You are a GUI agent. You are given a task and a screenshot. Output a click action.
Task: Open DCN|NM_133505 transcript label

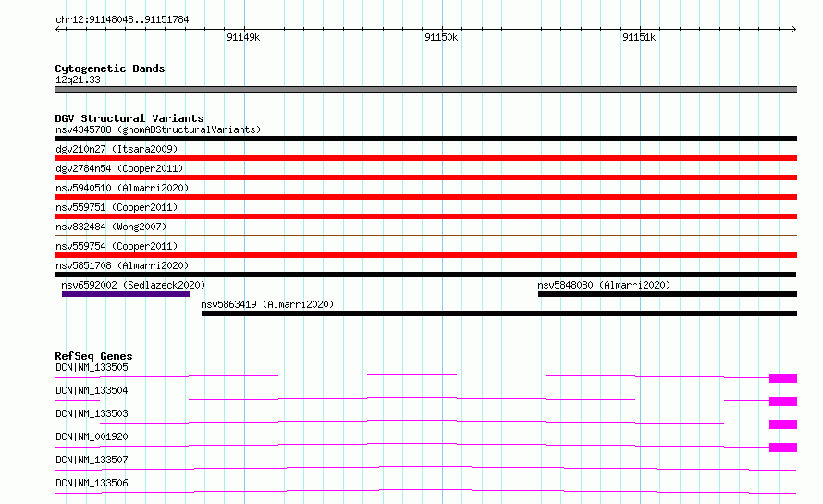point(92,367)
